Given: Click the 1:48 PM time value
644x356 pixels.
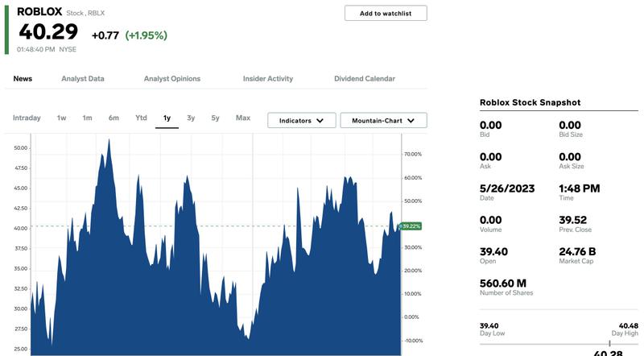Looking at the screenshot, I should point(579,188).
